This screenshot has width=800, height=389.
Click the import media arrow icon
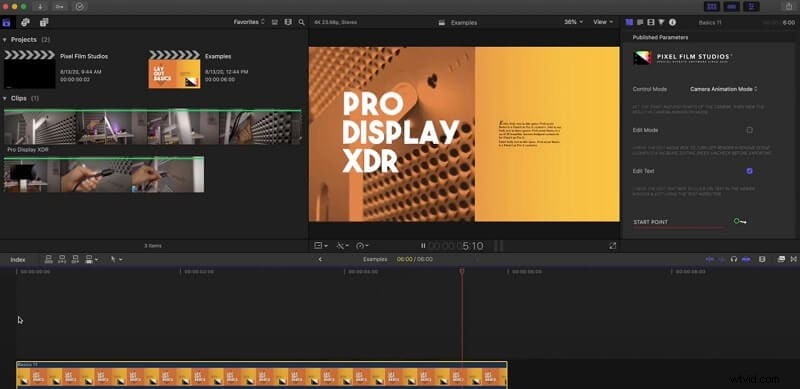(40, 7)
